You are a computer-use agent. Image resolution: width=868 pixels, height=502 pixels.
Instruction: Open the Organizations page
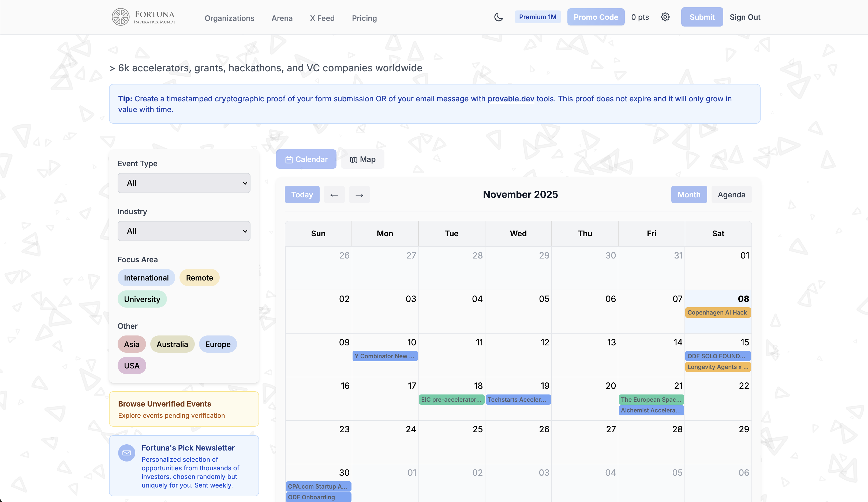click(x=229, y=18)
